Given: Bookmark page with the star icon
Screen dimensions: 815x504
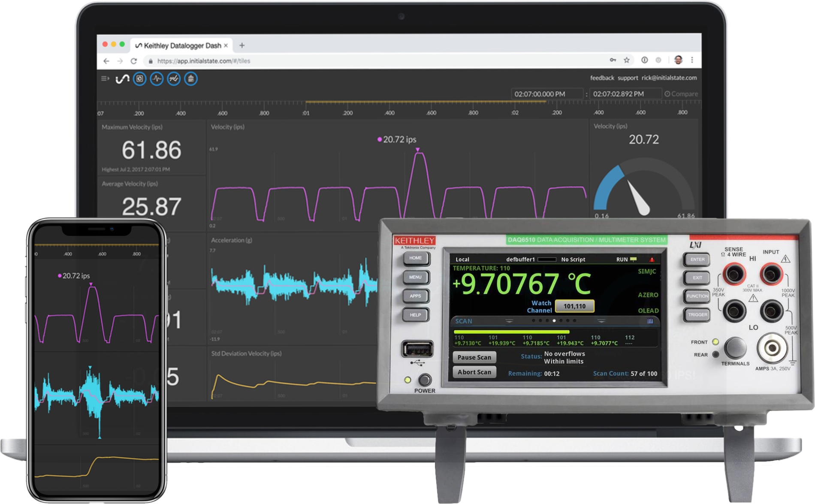Looking at the screenshot, I should click(627, 60).
